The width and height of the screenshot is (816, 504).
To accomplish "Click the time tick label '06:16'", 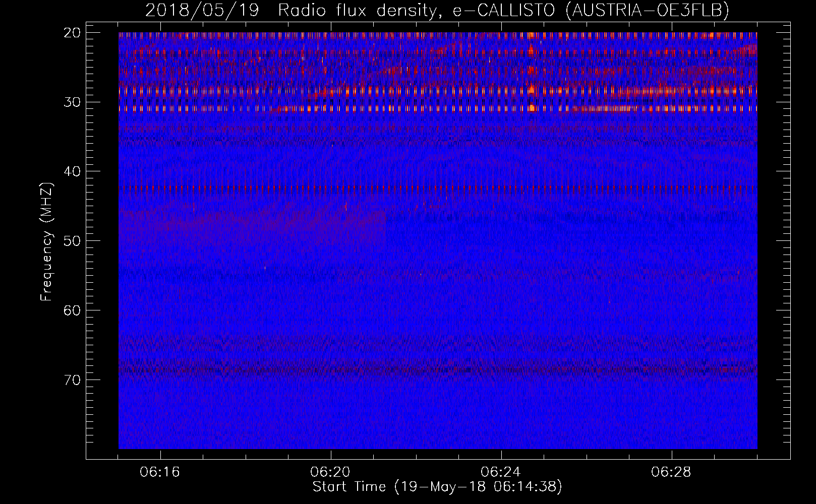I will tap(160, 472).
